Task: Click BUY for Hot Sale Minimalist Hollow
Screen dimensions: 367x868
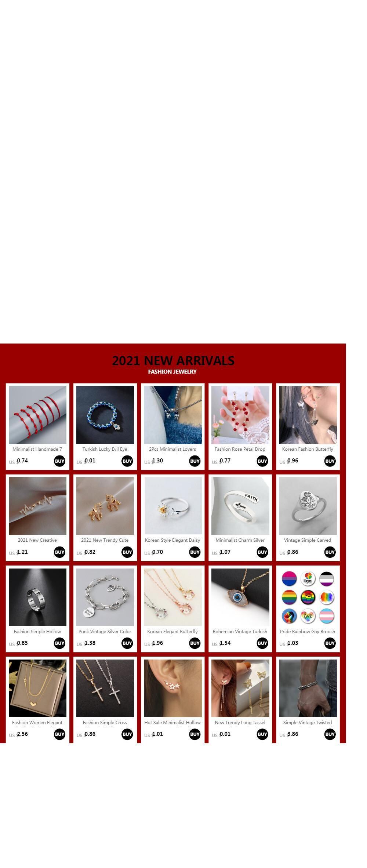Action: click(x=195, y=734)
